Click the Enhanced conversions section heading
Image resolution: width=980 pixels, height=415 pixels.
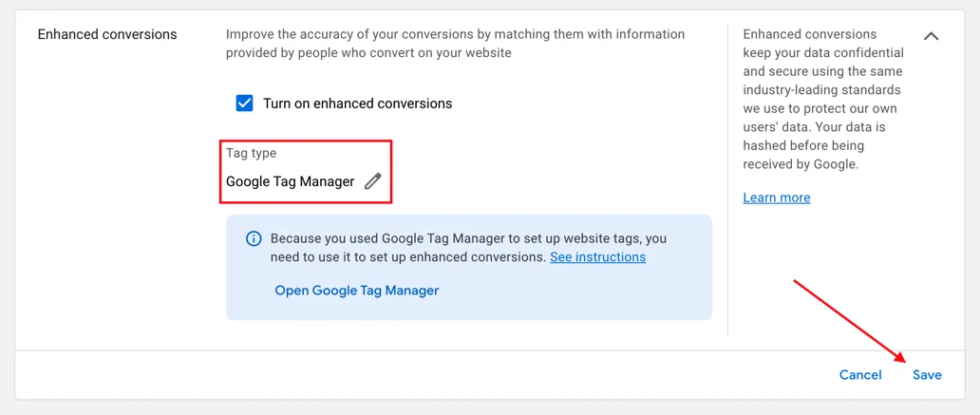[x=107, y=34]
